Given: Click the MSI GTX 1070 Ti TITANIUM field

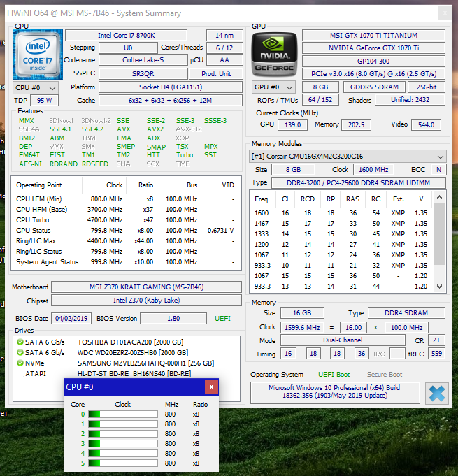Looking at the screenshot, I should coord(373,35).
